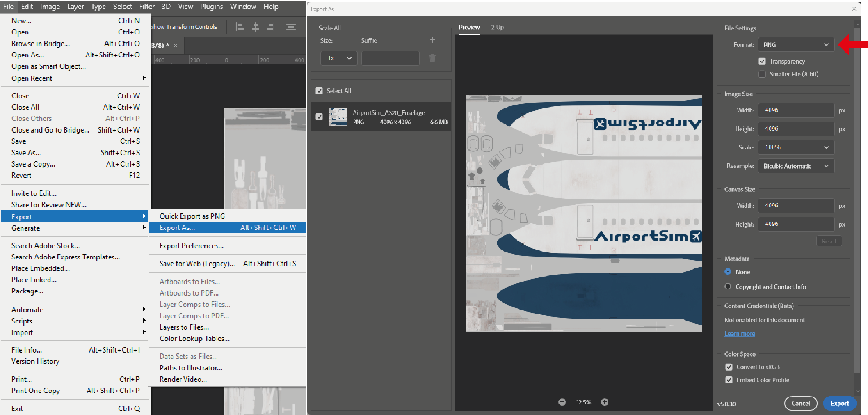Zoom in the export preview
Screen dimensions: 868x415
605,402
